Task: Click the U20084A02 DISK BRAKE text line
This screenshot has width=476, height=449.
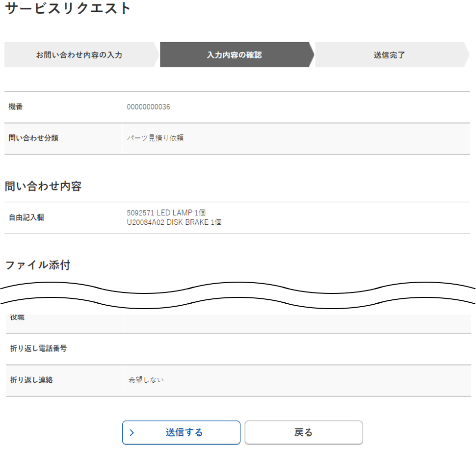Action: coord(174,222)
